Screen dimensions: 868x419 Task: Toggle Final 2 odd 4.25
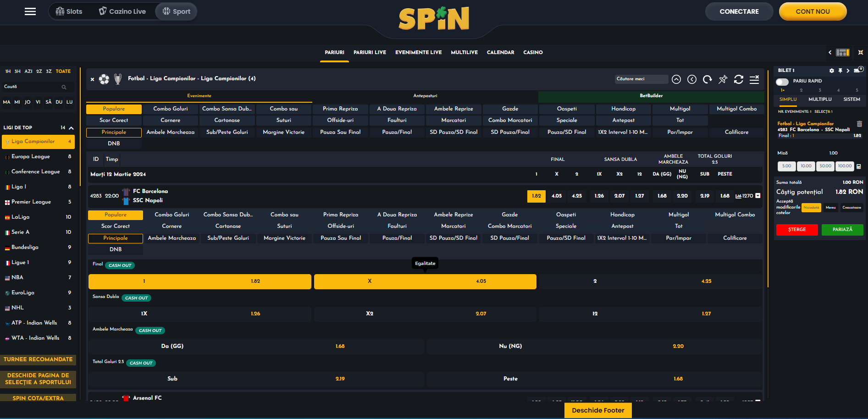[x=651, y=281]
